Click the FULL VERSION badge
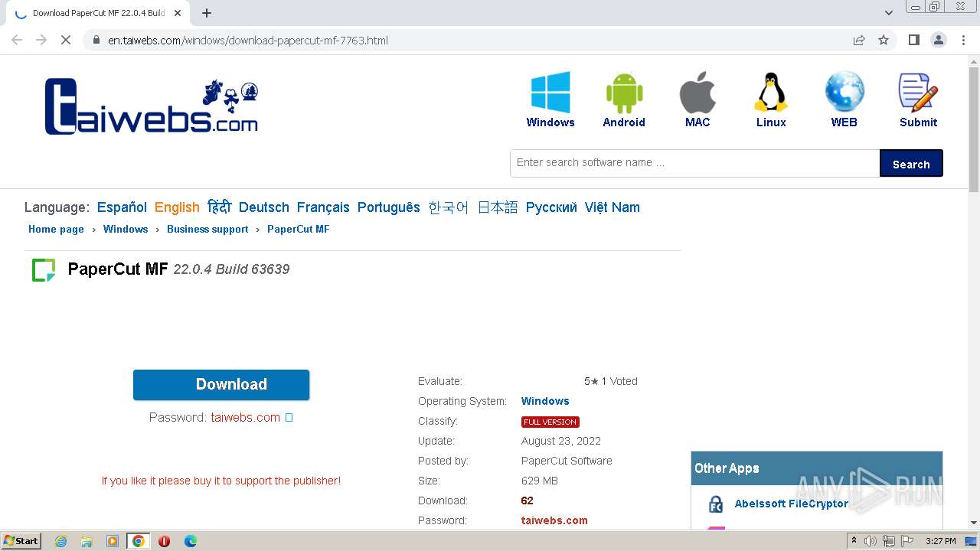The width and height of the screenshot is (980, 551). (x=550, y=422)
